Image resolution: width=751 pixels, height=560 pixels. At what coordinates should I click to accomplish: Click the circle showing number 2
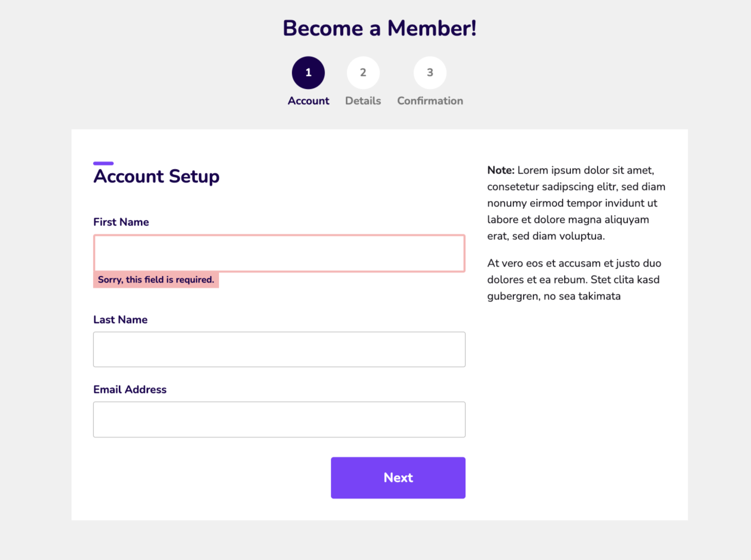pos(363,72)
